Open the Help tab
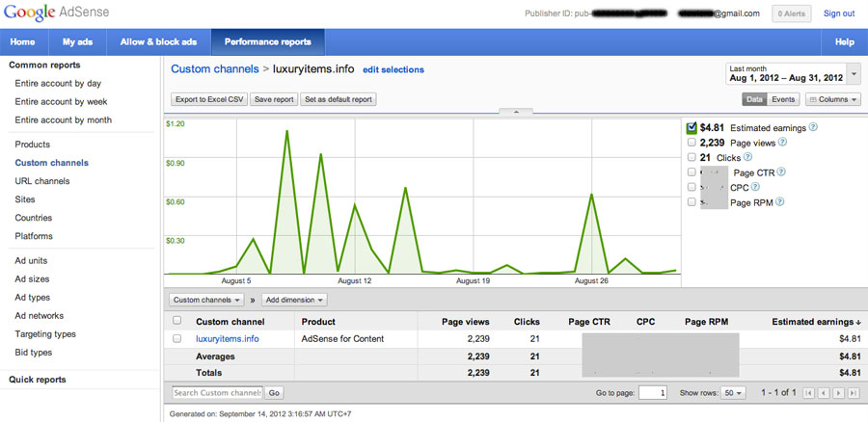 point(844,42)
